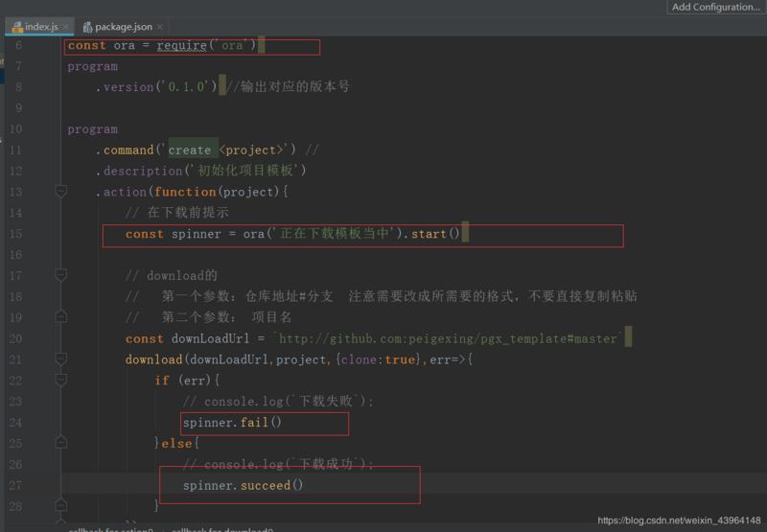Image resolution: width=767 pixels, height=532 pixels.
Task: Close the index.js tab
Action: (65, 27)
